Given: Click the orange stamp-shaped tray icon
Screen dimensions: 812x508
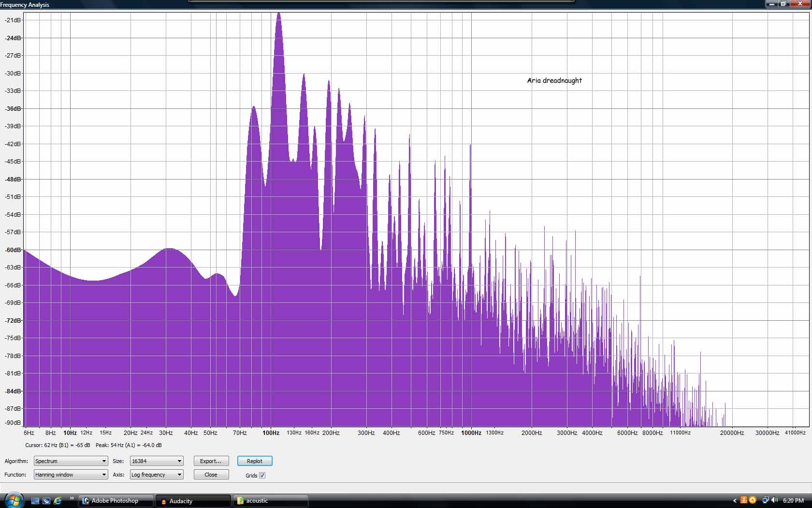Looking at the screenshot, I should click(744, 500).
